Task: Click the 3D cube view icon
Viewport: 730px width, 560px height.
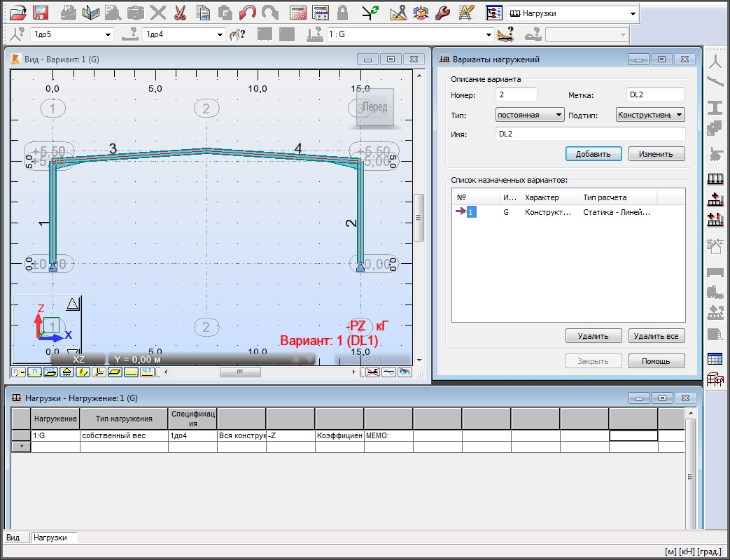Action: pyautogui.click(x=421, y=13)
